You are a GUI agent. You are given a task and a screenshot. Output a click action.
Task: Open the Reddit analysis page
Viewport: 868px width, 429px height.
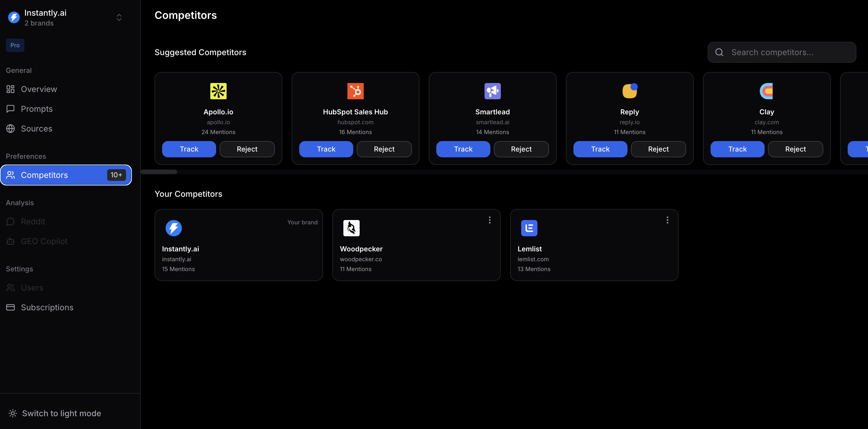[x=66, y=221]
